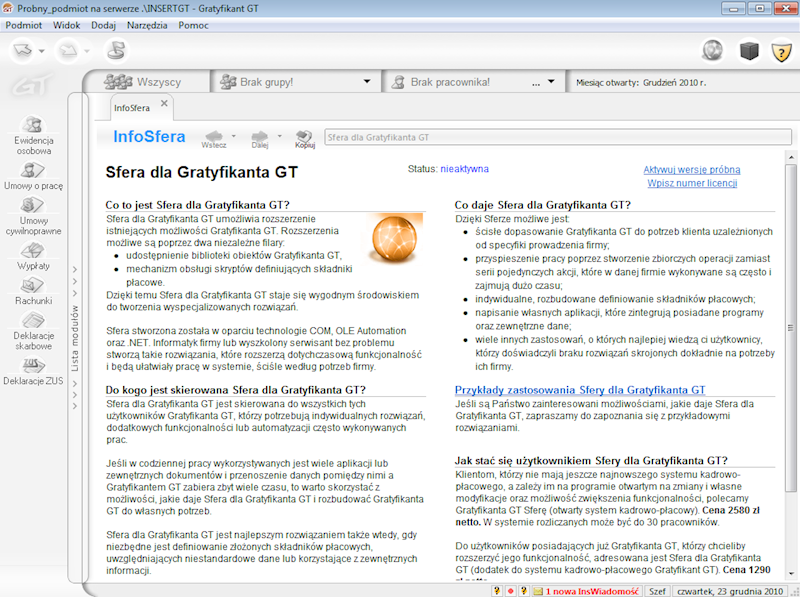Image resolution: width=800 pixels, height=597 pixels.
Task: Open Umowy cywilnoprawne module
Action: [33, 217]
